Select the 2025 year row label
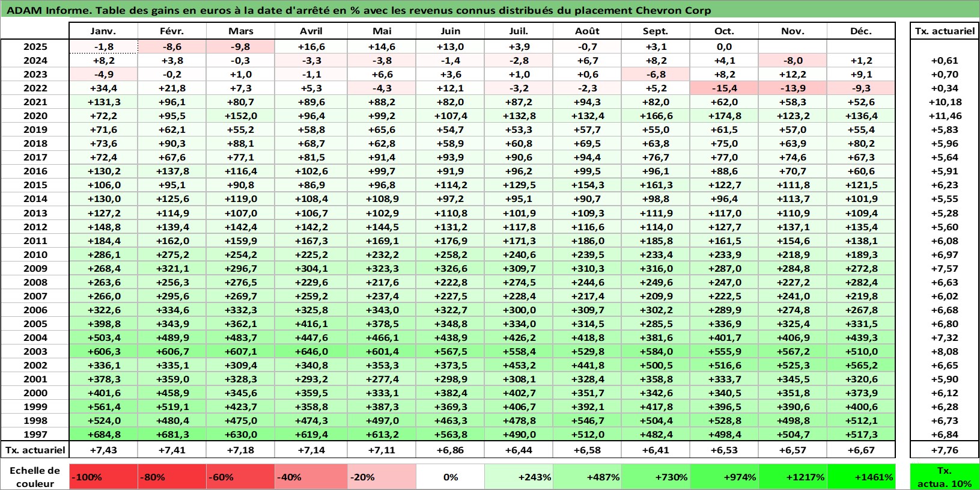 (35, 46)
